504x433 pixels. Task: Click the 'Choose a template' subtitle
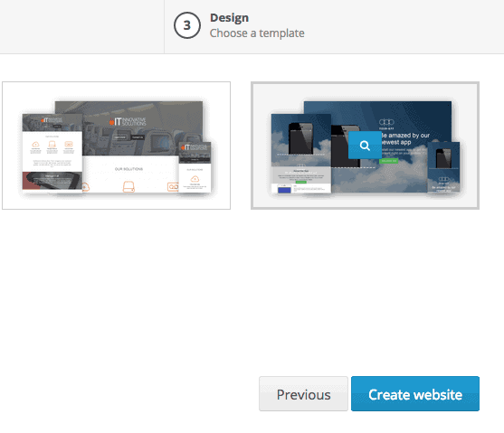tap(257, 33)
